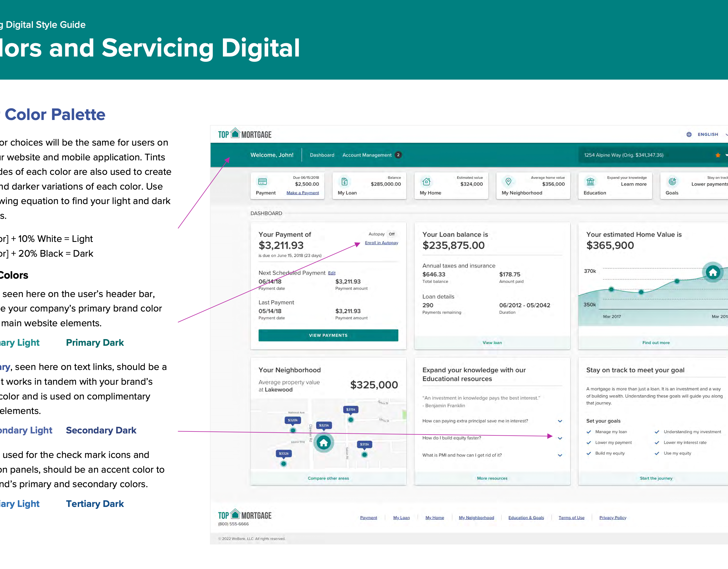Expand the PMI question chevron
The height and width of the screenshot is (569, 728).
560,455
